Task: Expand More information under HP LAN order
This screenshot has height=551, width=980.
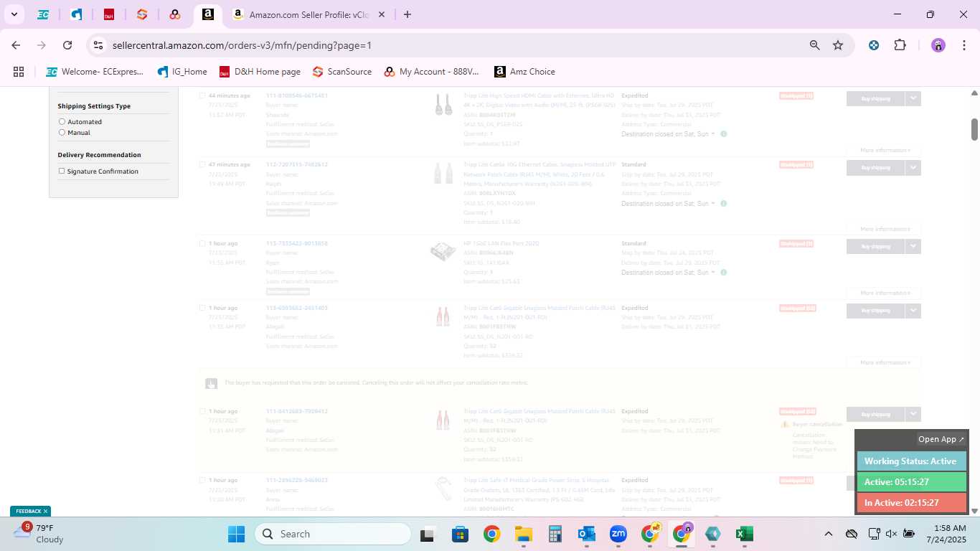Action: [x=885, y=293]
